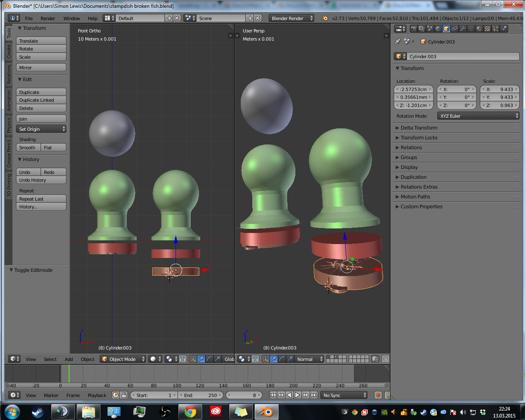Toggle the timeline preview range clock button
525x420 pixels.
click(x=116, y=395)
